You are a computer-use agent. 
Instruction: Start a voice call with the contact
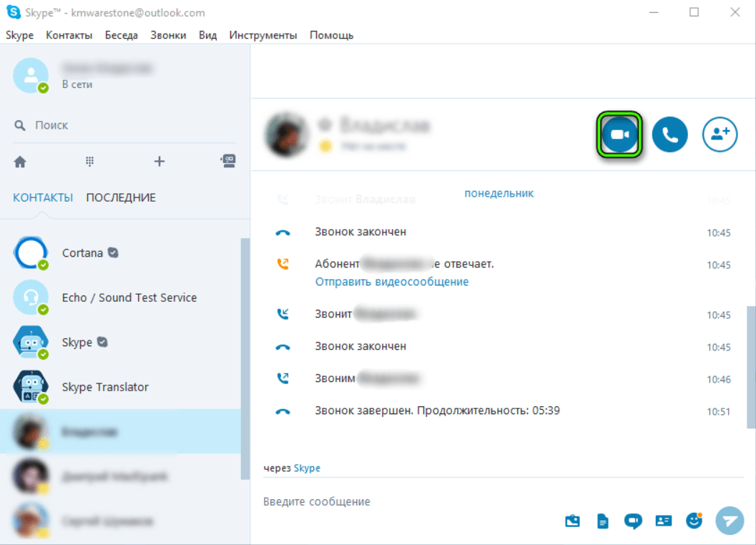[669, 134]
